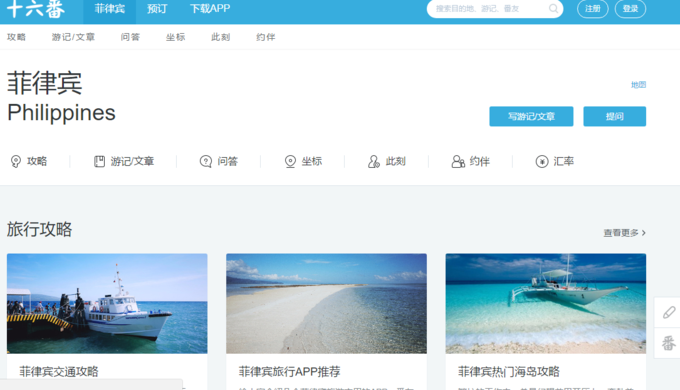
Task: Click the 此刻 person icon
Action: coord(374,161)
